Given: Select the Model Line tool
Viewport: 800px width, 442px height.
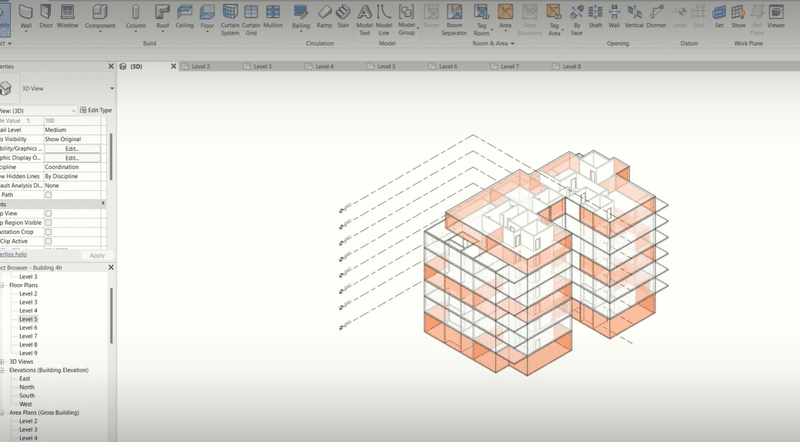Looking at the screenshot, I should tap(384, 19).
